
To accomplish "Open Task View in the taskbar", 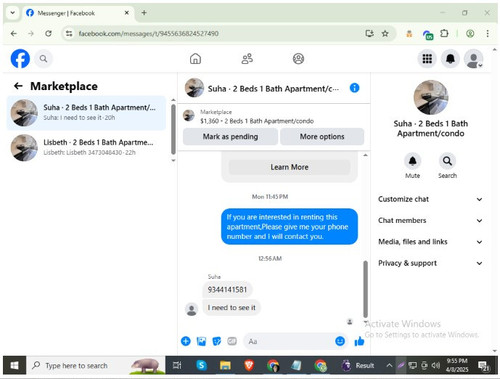I will [x=177, y=365].
